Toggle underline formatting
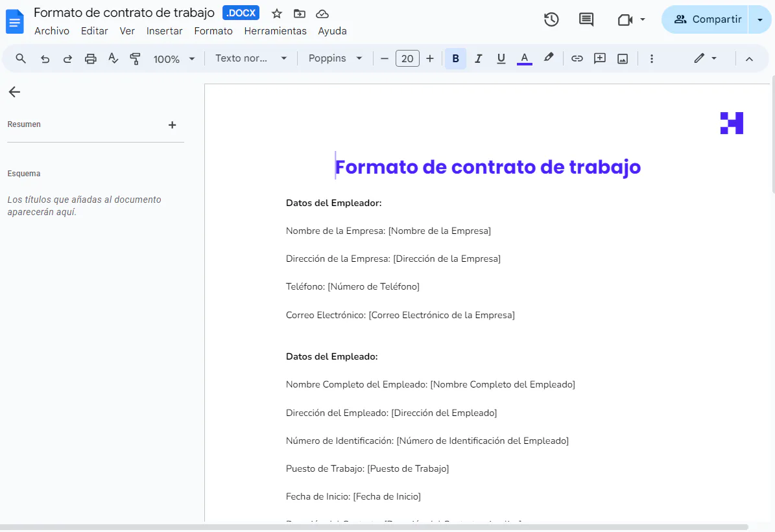775x532 pixels. click(x=501, y=58)
